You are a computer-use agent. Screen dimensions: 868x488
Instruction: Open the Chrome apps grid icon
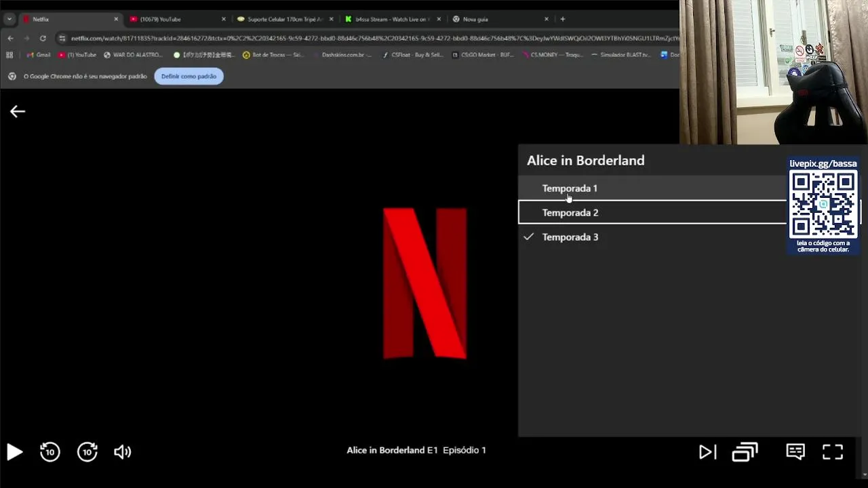coord(9,55)
